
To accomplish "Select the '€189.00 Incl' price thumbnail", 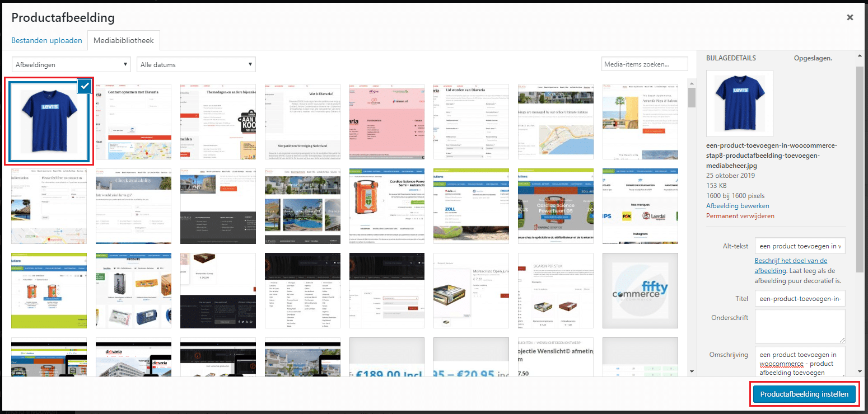I will coord(387,357).
